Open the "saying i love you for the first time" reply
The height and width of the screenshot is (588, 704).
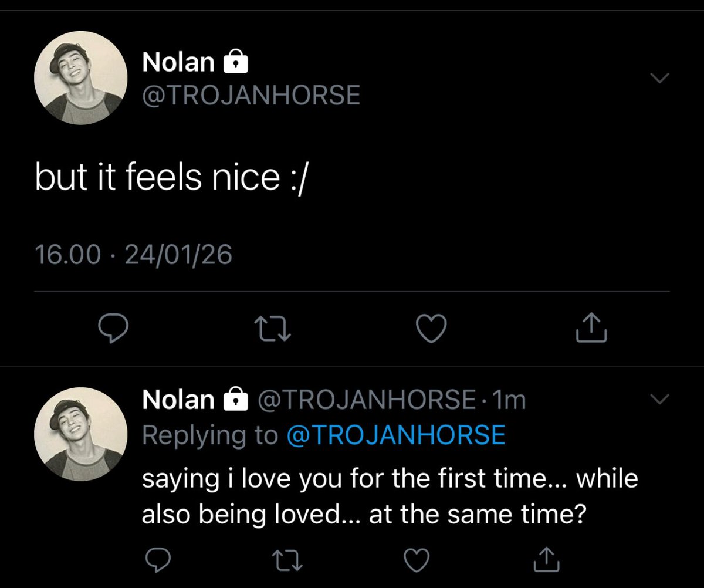pyautogui.click(x=390, y=496)
